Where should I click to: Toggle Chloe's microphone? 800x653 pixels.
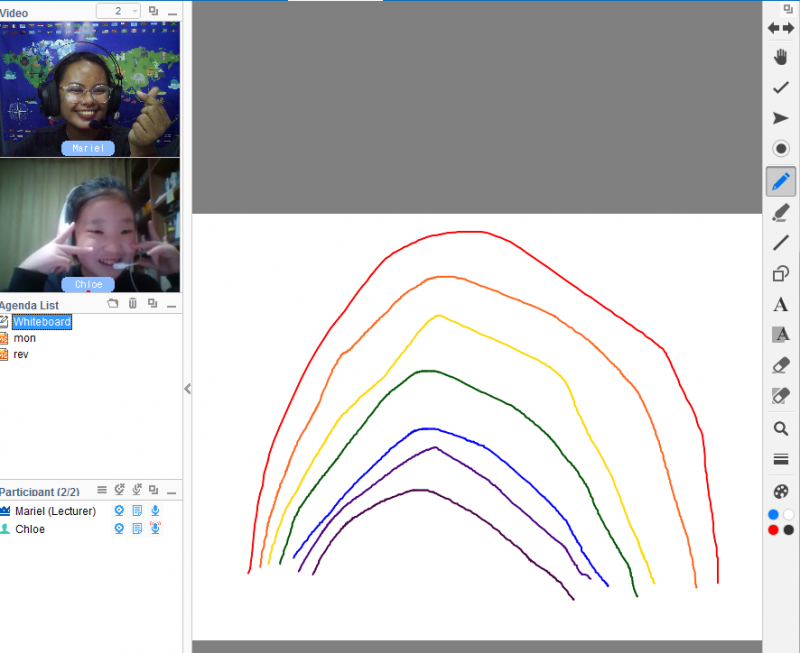(x=155, y=529)
